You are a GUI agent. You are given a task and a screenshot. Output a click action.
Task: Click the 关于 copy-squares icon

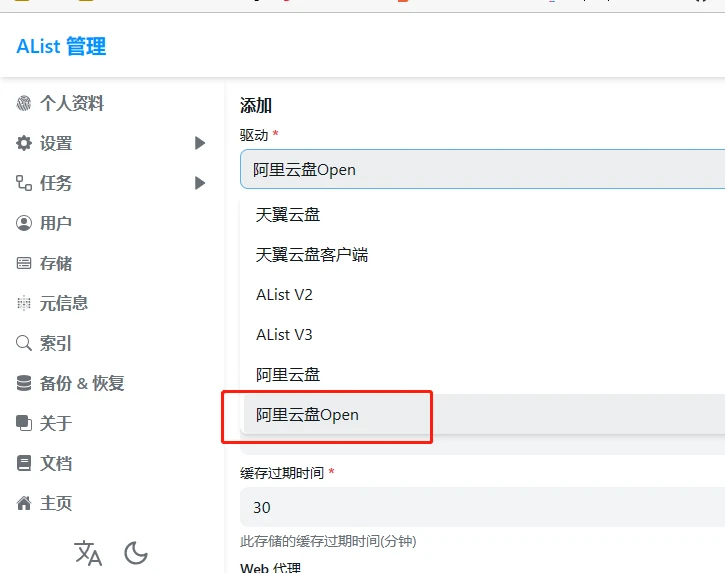(x=24, y=423)
